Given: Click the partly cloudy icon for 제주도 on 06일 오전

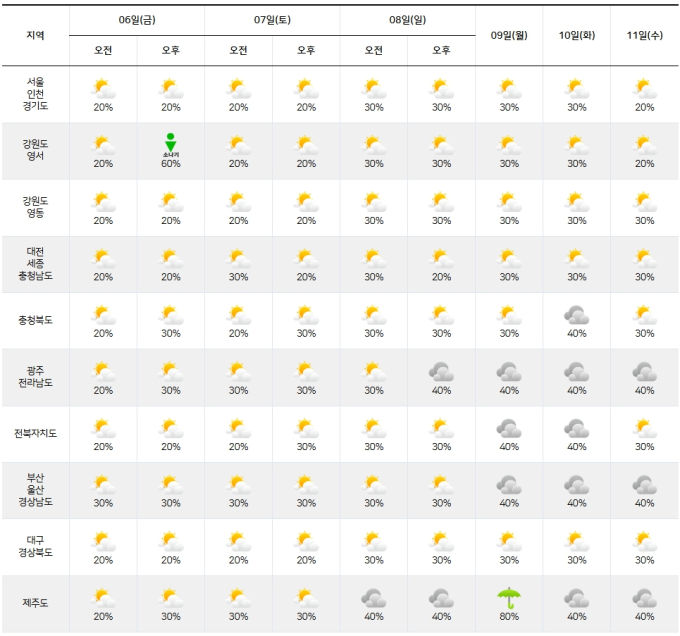Looking at the screenshot, I should tap(103, 598).
